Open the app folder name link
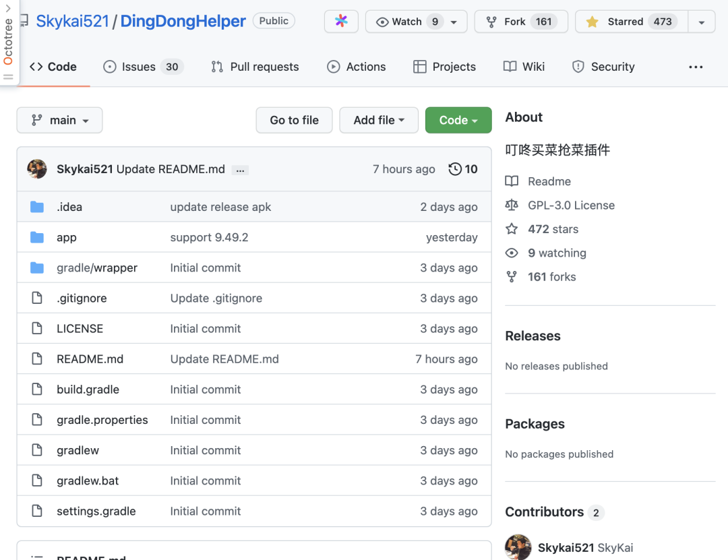This screenshot has width=728, height=560. (66, 237)
